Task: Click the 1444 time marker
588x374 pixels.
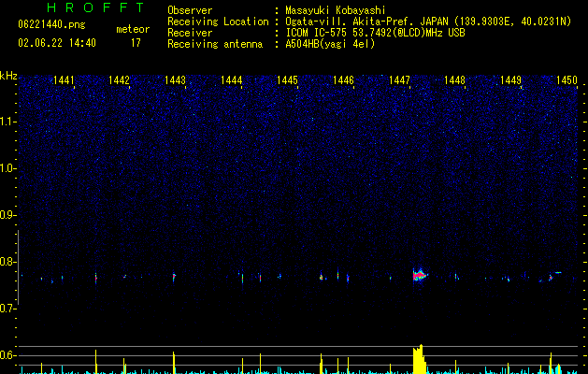Action: (x=232, y=80)
